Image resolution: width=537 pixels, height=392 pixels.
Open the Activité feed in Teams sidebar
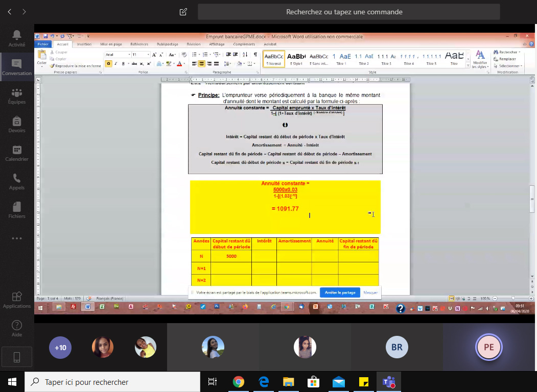17,38
